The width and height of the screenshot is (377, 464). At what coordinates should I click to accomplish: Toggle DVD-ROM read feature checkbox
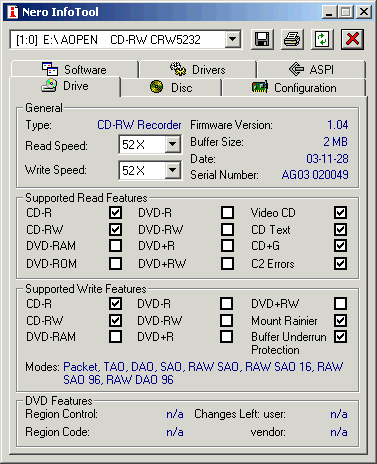pos(115,263)
